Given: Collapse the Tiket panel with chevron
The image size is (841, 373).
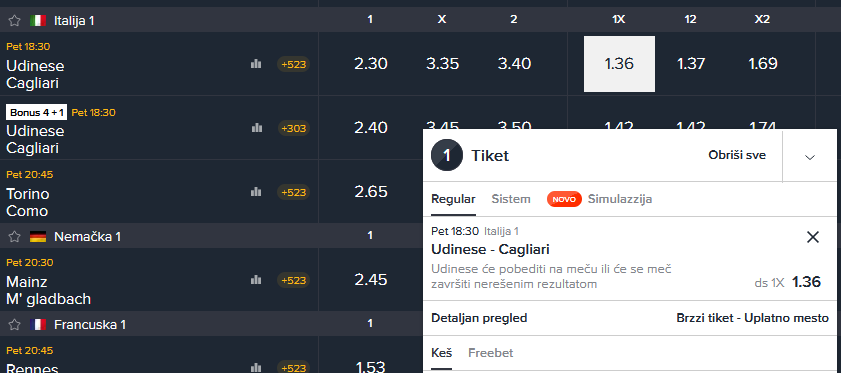Looking at the screenshot, I should (810, 157).
